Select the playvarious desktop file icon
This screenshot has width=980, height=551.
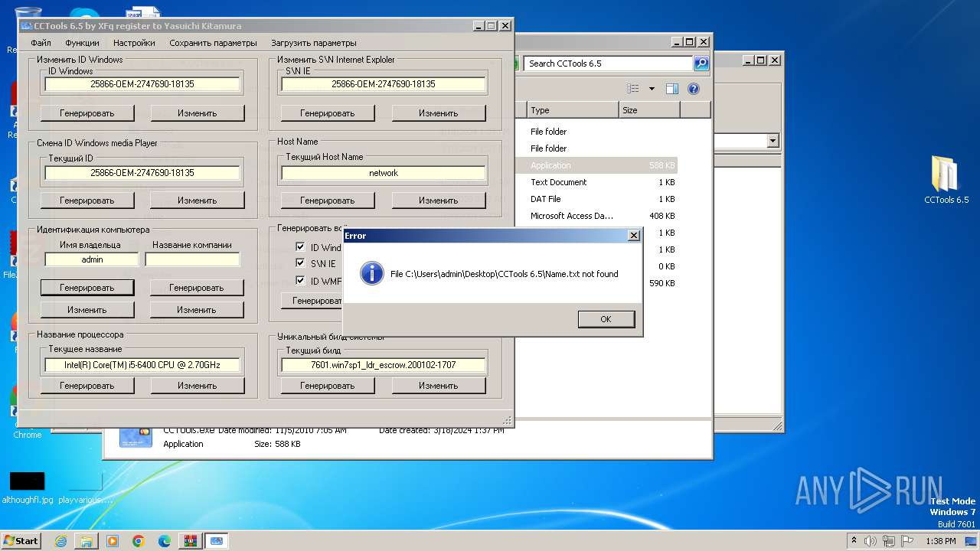point(85,487)
